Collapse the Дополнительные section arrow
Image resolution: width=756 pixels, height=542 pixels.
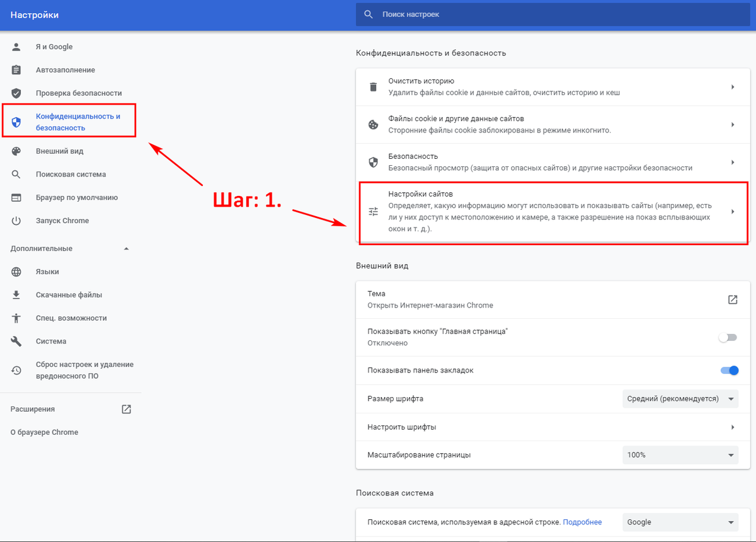point(126,249)
